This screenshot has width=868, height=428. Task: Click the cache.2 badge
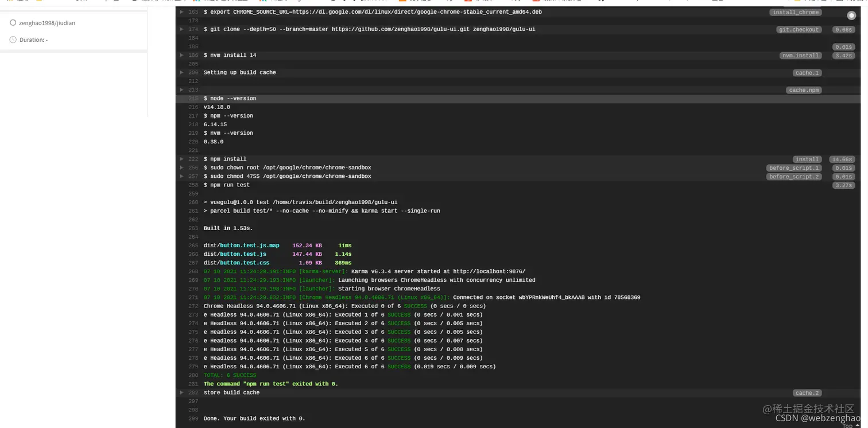(x=807, y=393)
